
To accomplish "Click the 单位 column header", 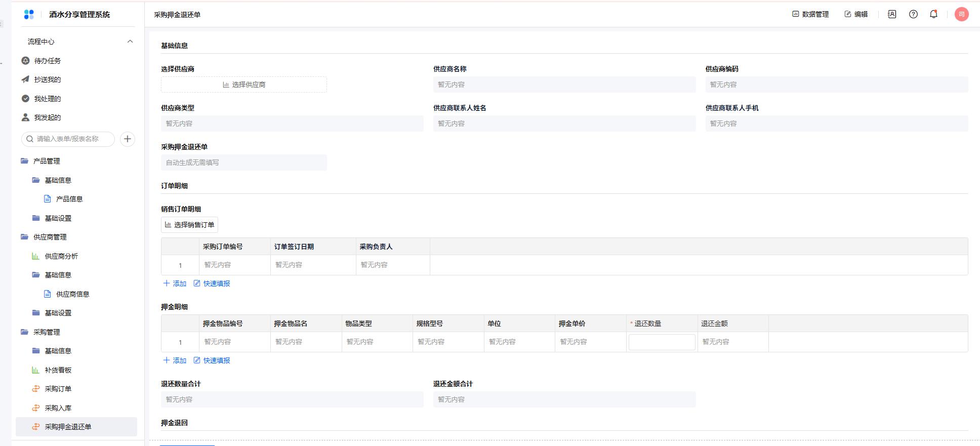I will point(519,323).
